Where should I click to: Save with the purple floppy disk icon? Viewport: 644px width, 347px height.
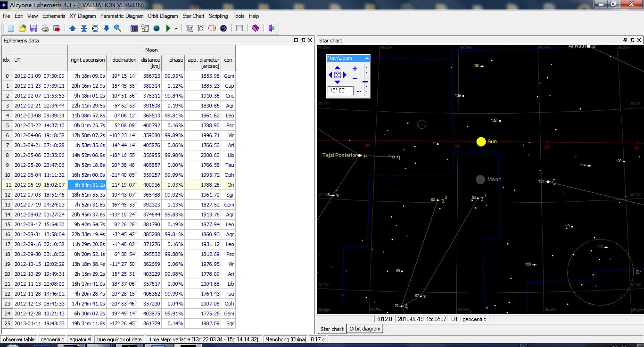pyautogui.click(x=33, y=28)
